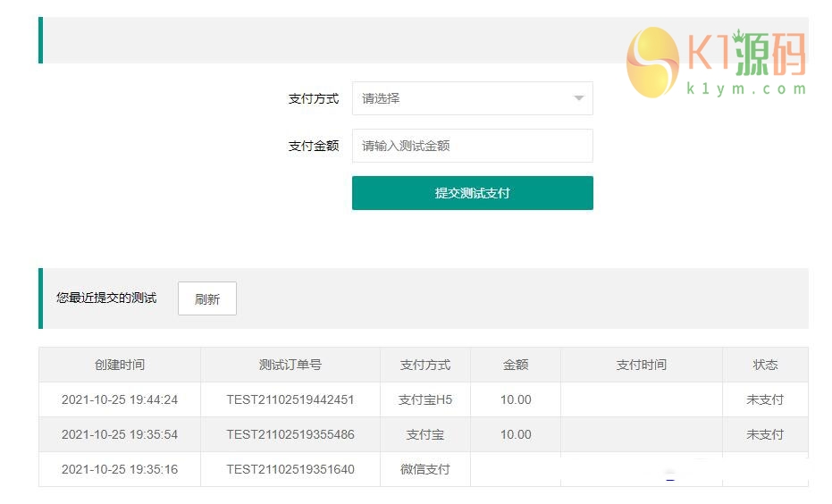Click the 创建时间 column header
The height and width of the screenshot is (504, 832).
[x=120, y=365]
